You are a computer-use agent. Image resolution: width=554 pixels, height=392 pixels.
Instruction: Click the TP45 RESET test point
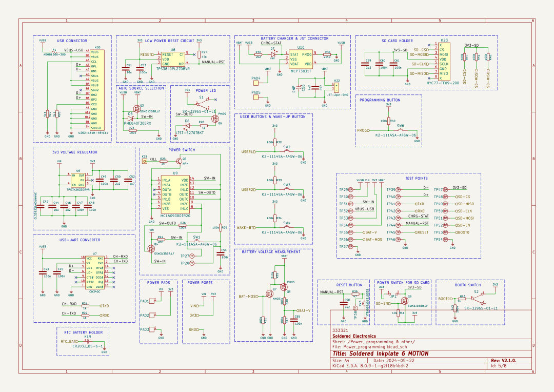click(x=398, y=232)
